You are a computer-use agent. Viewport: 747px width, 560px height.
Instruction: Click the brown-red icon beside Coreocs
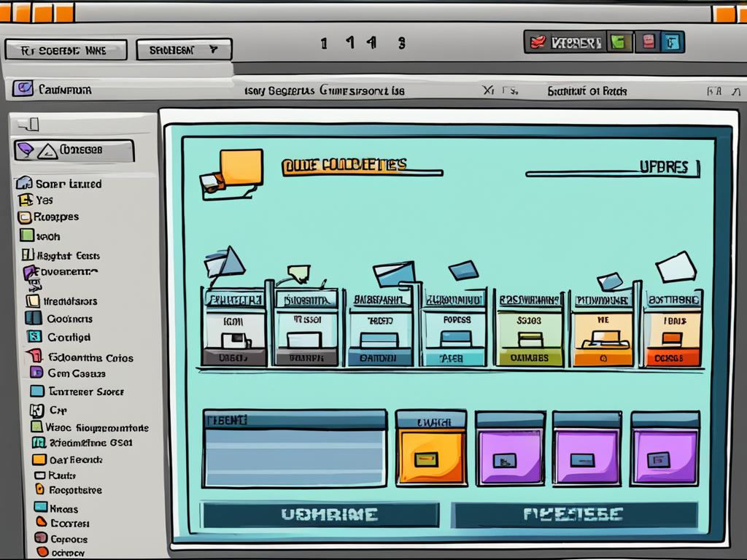[x=42, y=538]
